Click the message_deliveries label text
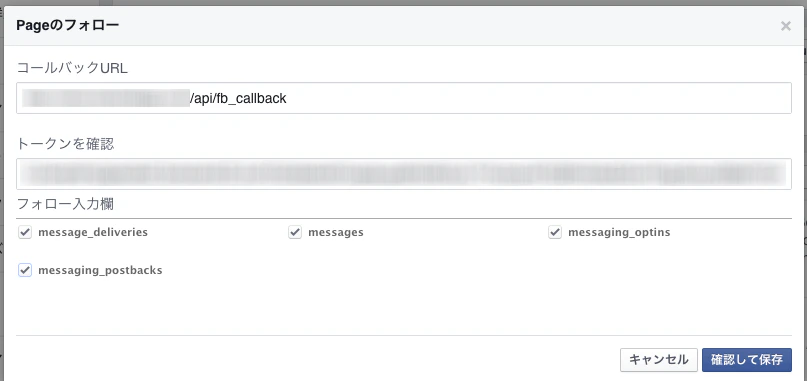This screenshot has width=807, height=381. click(x=93, y=232)
